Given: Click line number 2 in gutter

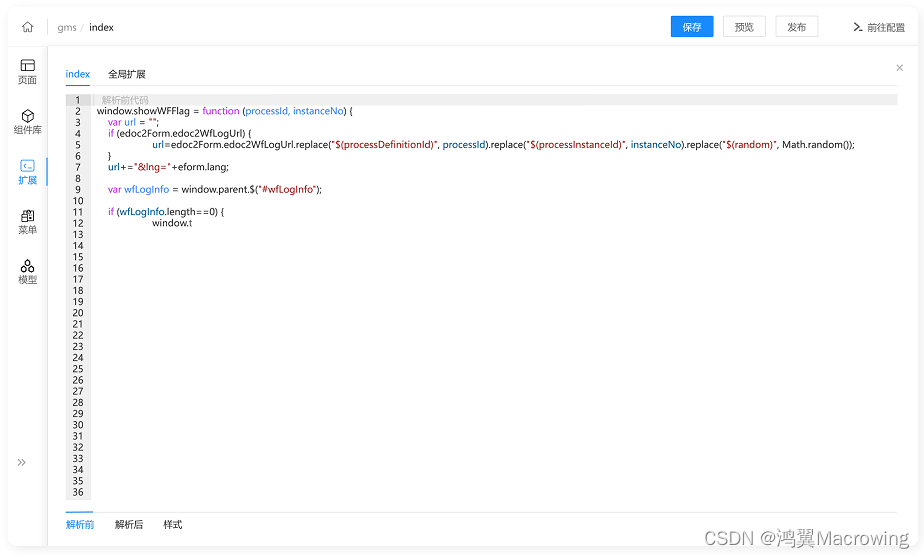Looking at the screenshot, I should coord(78,111).
